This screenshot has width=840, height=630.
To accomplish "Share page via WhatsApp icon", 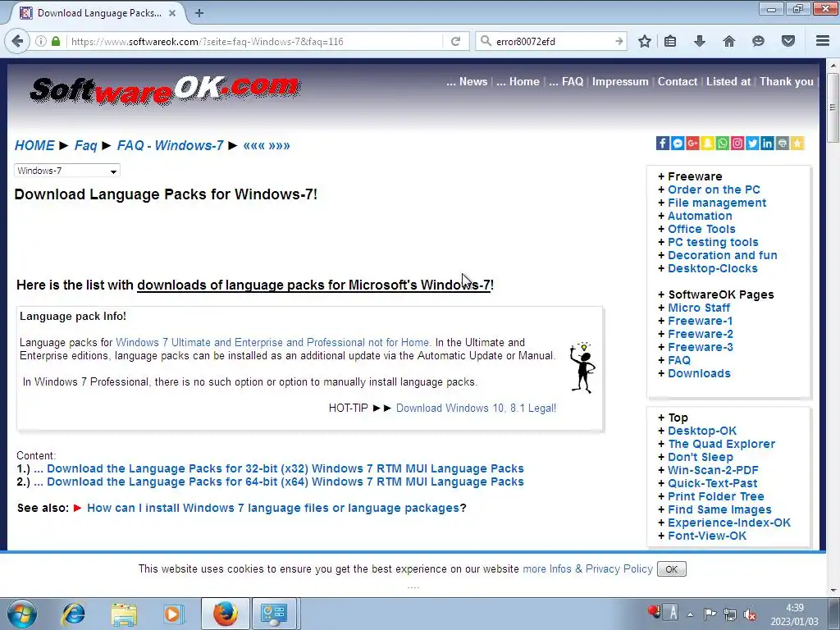I will click(x=723, y=143).
